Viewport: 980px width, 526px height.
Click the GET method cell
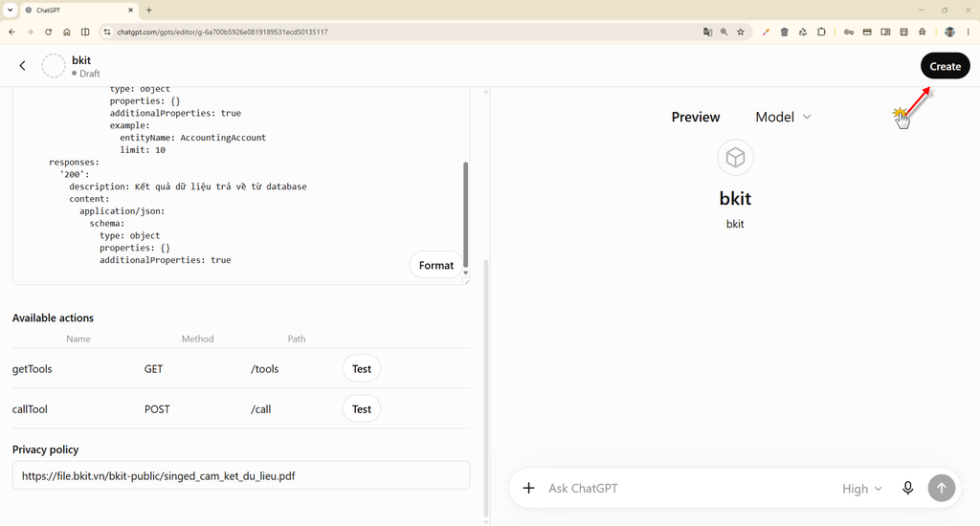(x=154, y=368)
